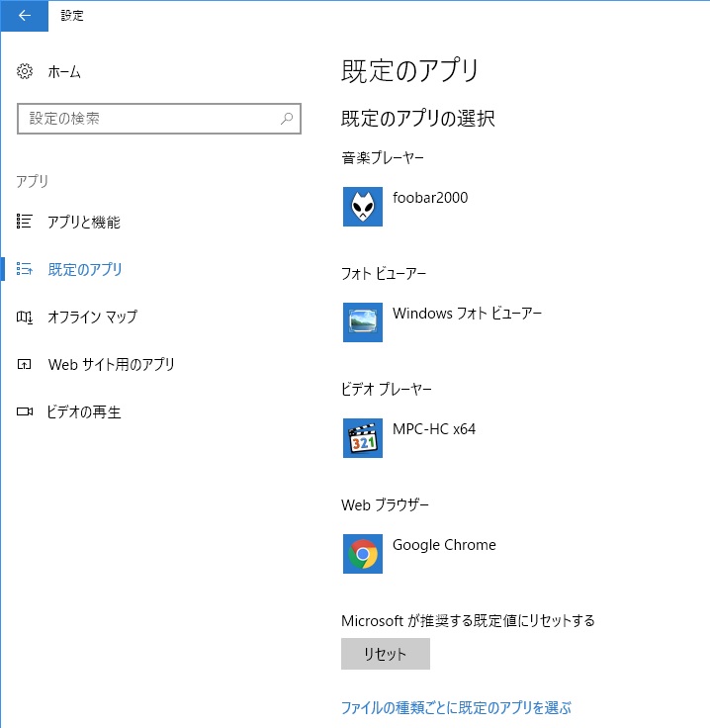Open ホーム settings home
Viewport: 710px width, 728px height.
coord(64,72)
